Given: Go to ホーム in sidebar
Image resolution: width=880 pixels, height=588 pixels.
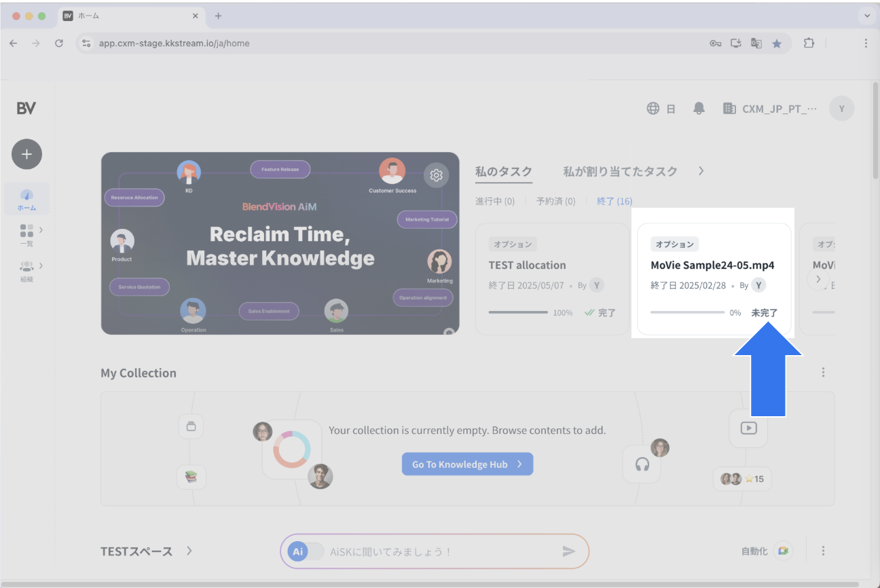Looking at the screenshot, I should click(x=26, y=199).
